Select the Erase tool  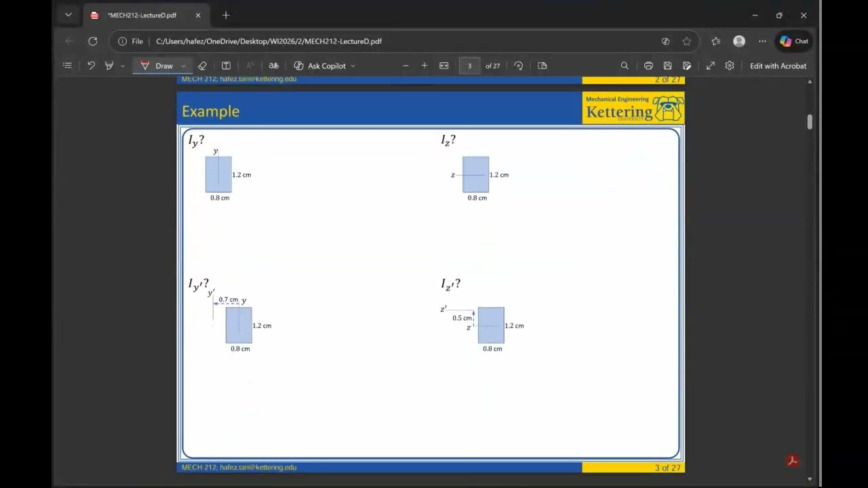pos(202,66)
